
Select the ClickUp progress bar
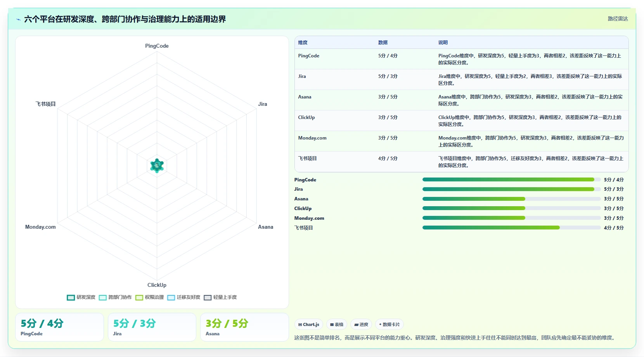(x=511, y=208)
